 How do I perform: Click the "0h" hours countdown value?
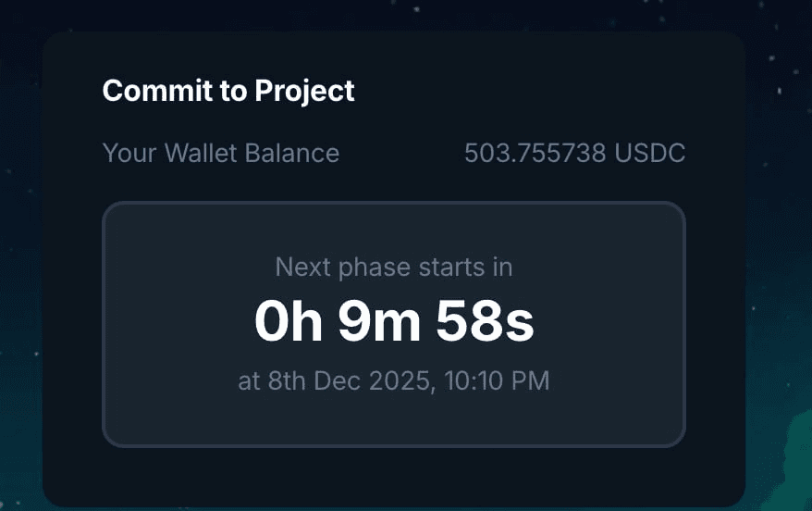point(289,322)
